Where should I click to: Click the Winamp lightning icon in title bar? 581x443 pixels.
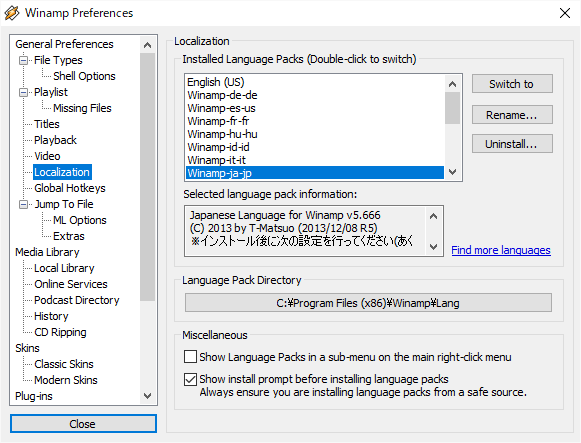tap(11, 13)
